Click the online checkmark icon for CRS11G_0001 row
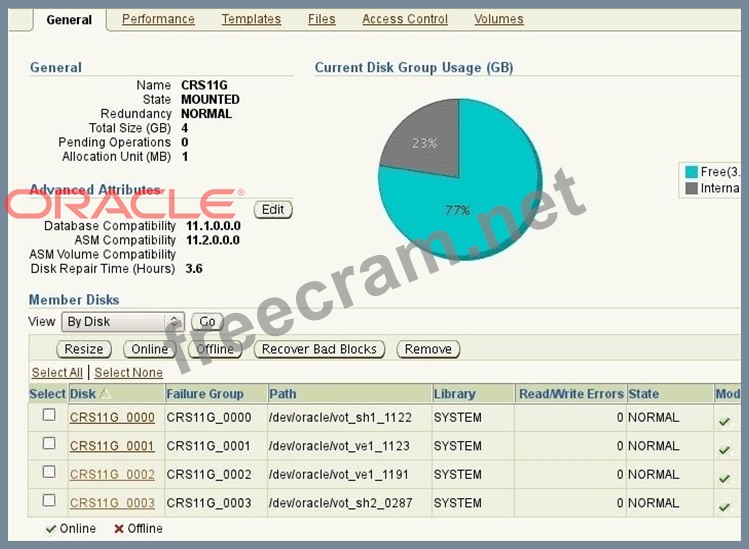Screen dimensions: 749x549 point(725,450)
